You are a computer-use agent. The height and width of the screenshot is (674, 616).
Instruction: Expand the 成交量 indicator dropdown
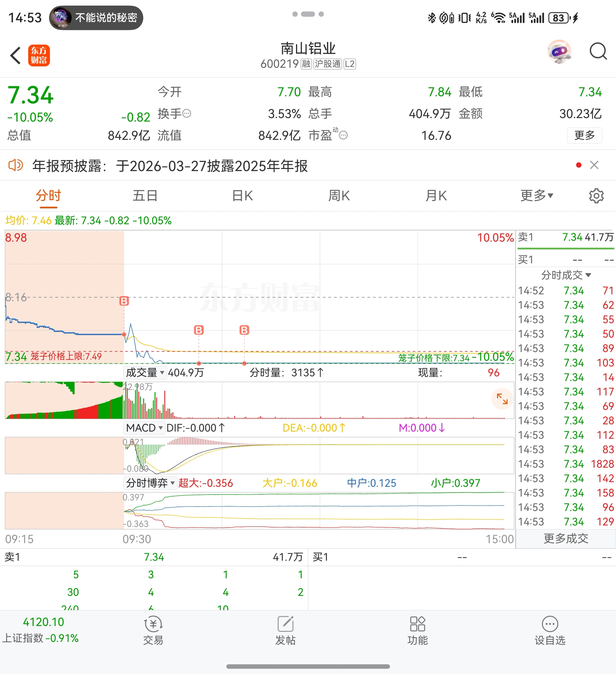point(145,372)
